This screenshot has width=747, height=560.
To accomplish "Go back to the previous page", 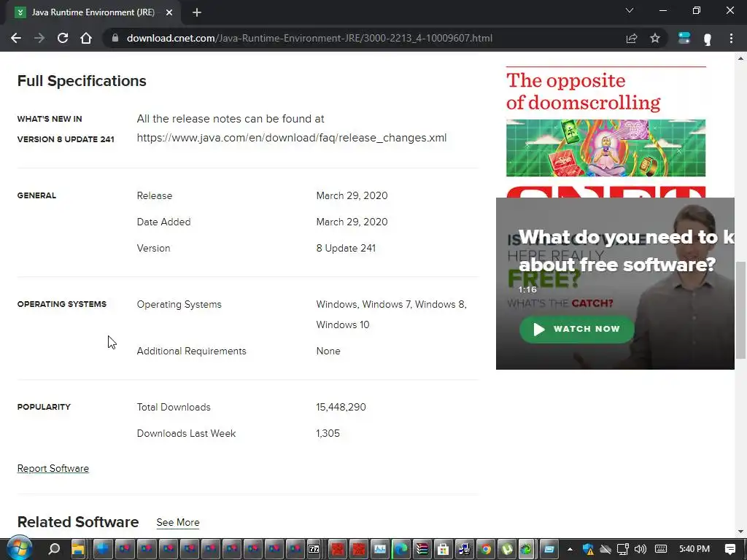I will 16,38.
